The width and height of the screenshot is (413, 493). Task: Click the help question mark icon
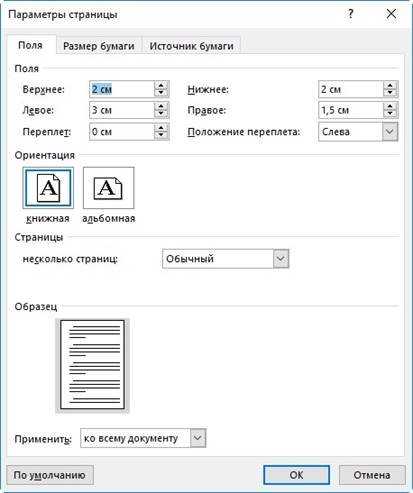(x=350, y=14)
